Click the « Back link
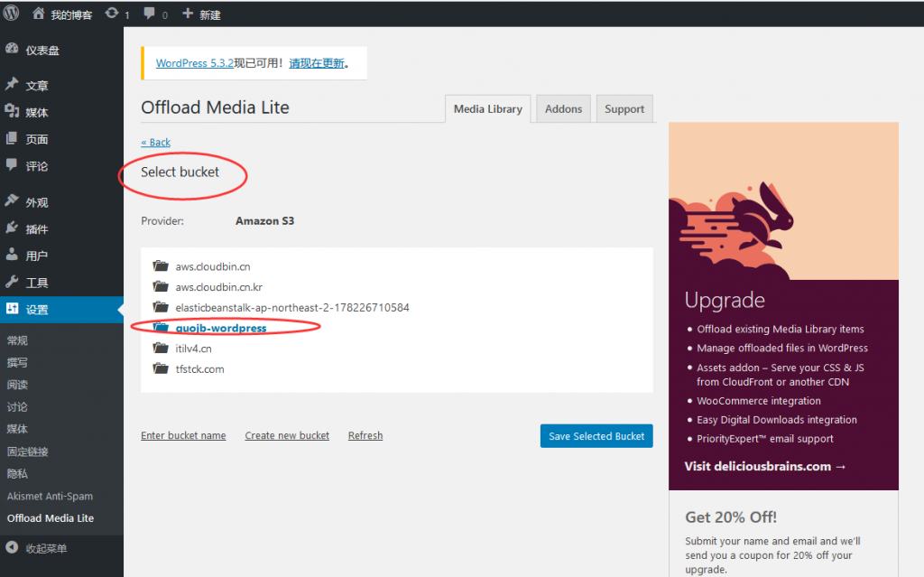The height and width of the screenshot is (577, 924). (x=155, y=142)
